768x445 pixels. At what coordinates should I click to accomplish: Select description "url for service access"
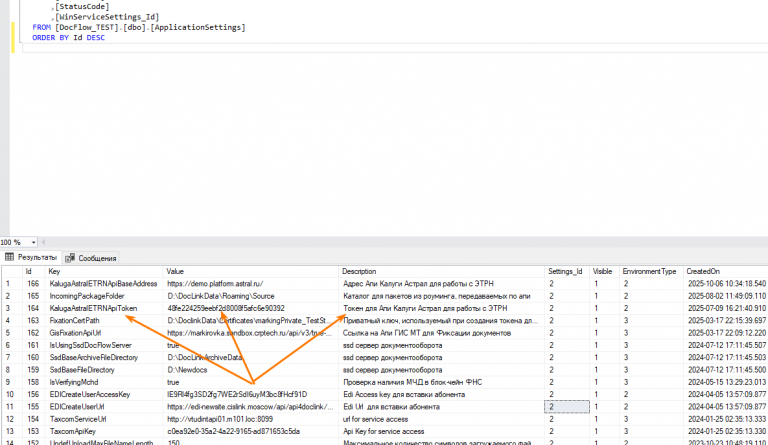click(x=441, y=419)
